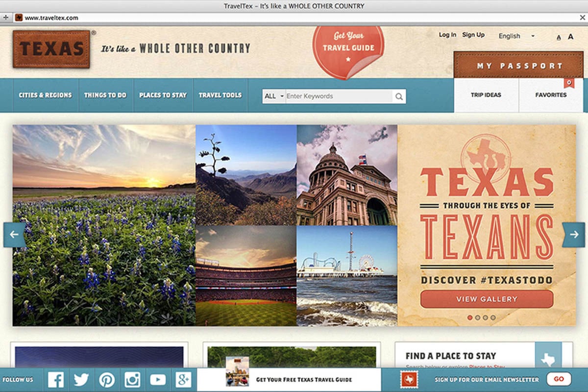Click the mountain desert landscape photo

pos(246,175)
